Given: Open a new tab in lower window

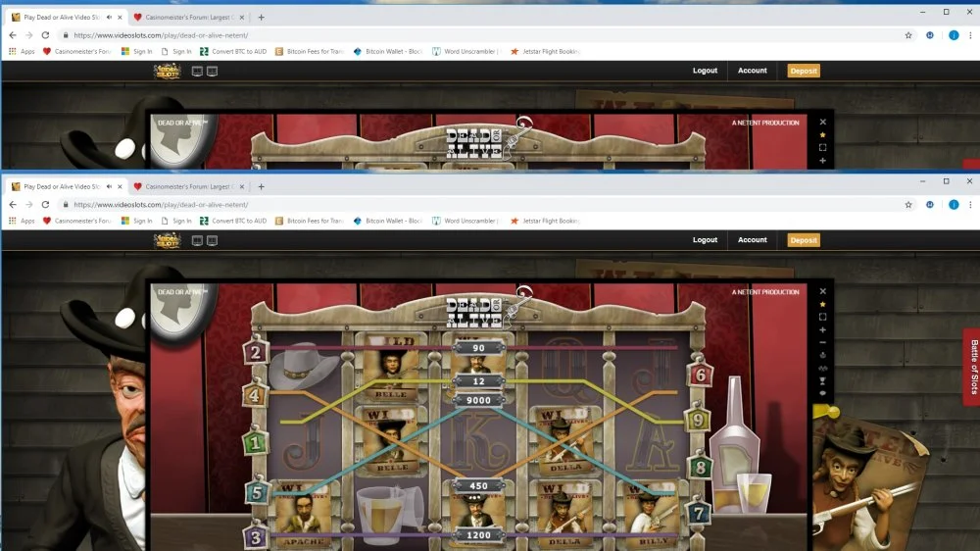Looking at the screenshot, I should [262, 186].
